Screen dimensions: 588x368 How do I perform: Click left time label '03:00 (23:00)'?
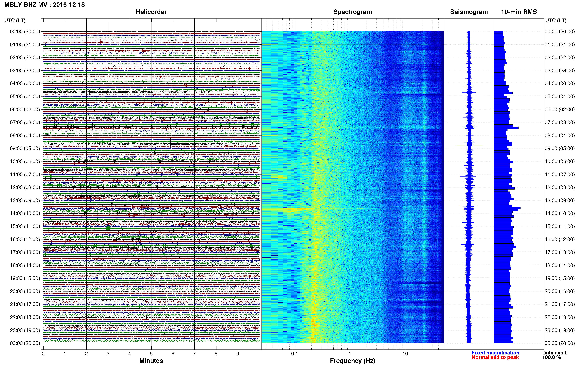[25, 71]
